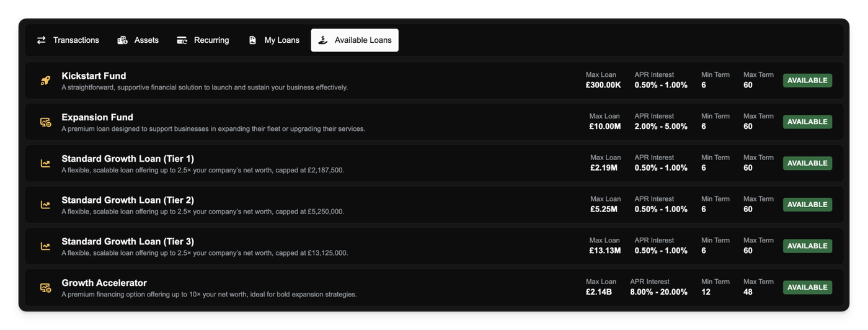Switch to the Assets tab
The image size is (868, 330).
(146, 40)
